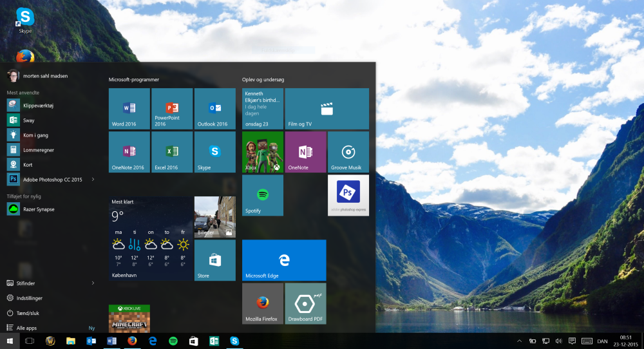Select Lommeregner in most used list
The image size is (644, 349).
pyautogui.click(x=38, y=149)
